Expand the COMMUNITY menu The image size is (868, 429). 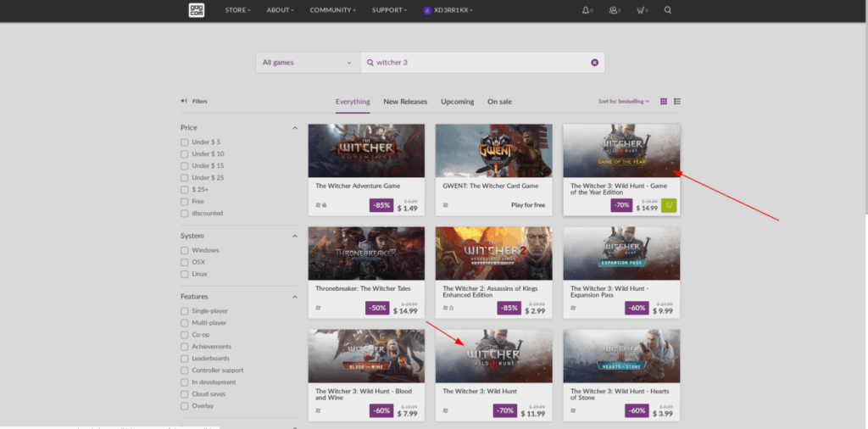pos(332,10)
